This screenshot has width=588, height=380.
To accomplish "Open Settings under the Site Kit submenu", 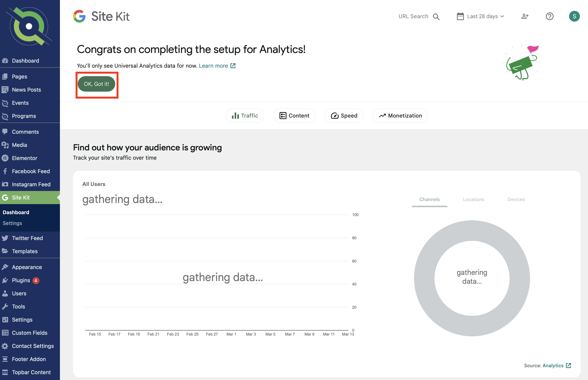I will pos(12,223).
